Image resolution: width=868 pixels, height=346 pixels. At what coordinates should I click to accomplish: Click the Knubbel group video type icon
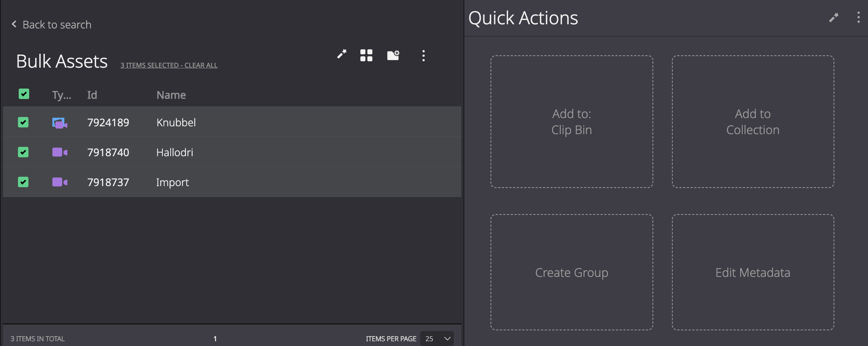click(60, 123)
